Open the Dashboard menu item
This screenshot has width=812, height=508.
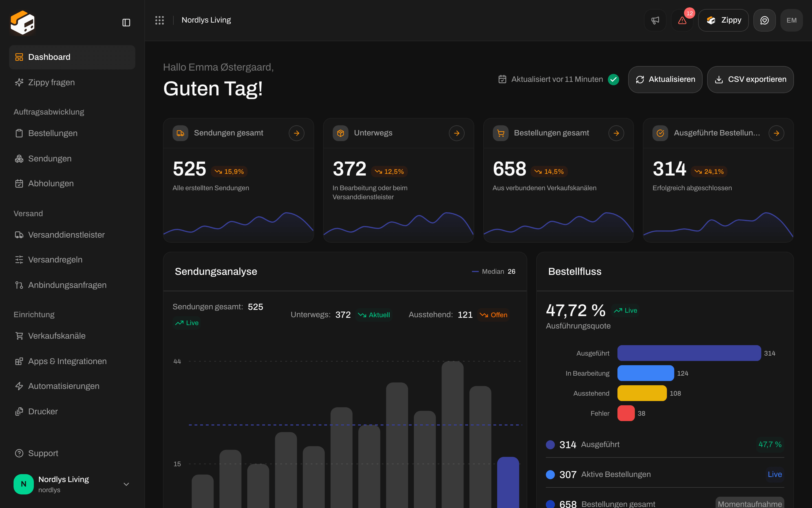(x=72, y=57)
